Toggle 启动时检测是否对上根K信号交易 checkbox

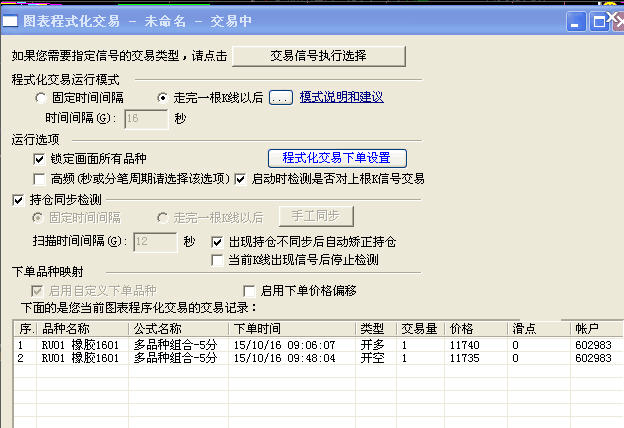click(240, 179)
